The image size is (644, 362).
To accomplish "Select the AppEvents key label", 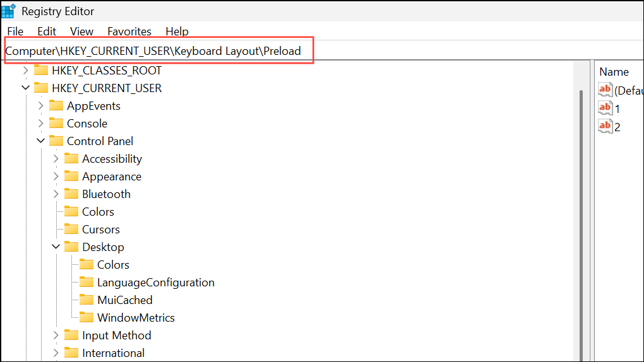I will 93,106.
